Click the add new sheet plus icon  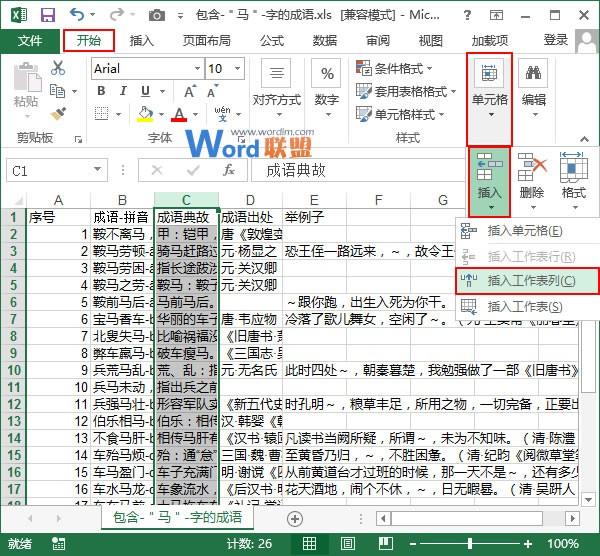tap(295, 519)
